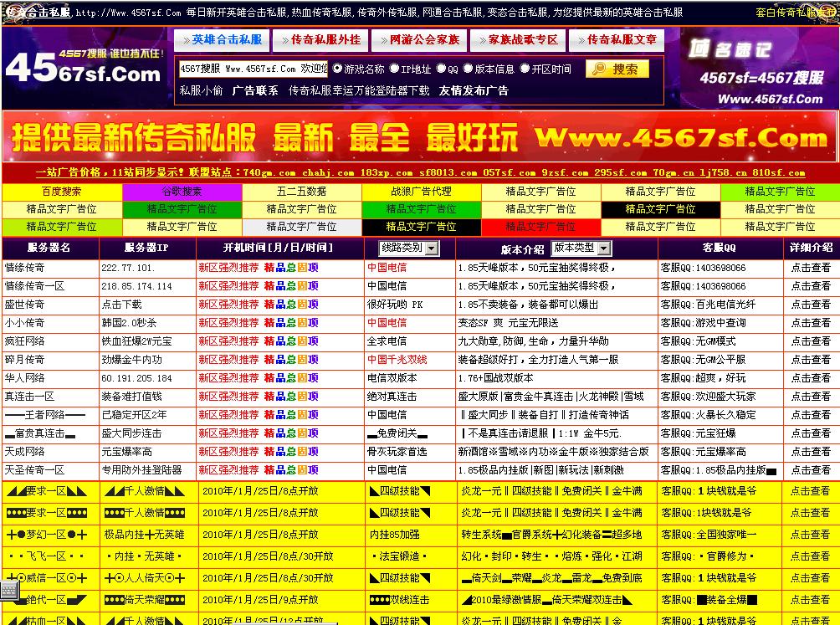Click the search text input field
Screen dimensions: 840x625
click(x=251, y=68)
